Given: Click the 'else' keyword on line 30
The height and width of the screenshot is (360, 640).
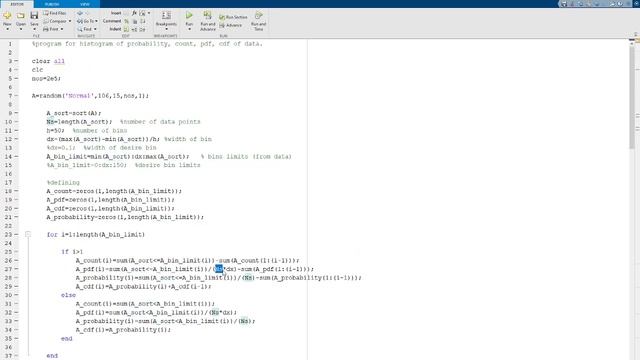Looking at the screenshot, I should click(x=68, y=295).
